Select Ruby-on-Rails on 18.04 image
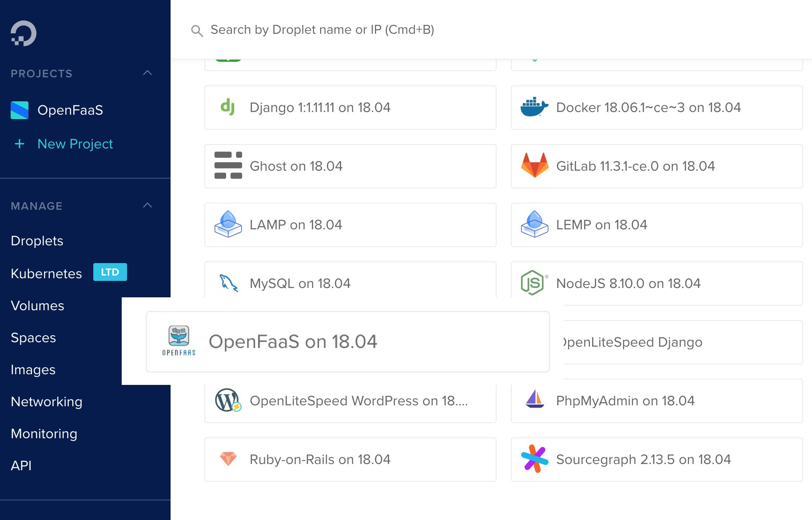 coord(350,460)
